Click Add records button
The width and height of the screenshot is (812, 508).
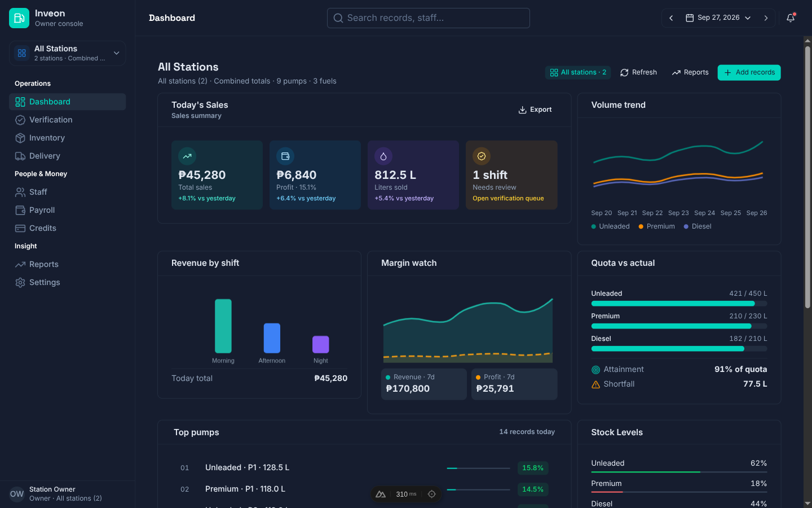click(x=749, y=72)
